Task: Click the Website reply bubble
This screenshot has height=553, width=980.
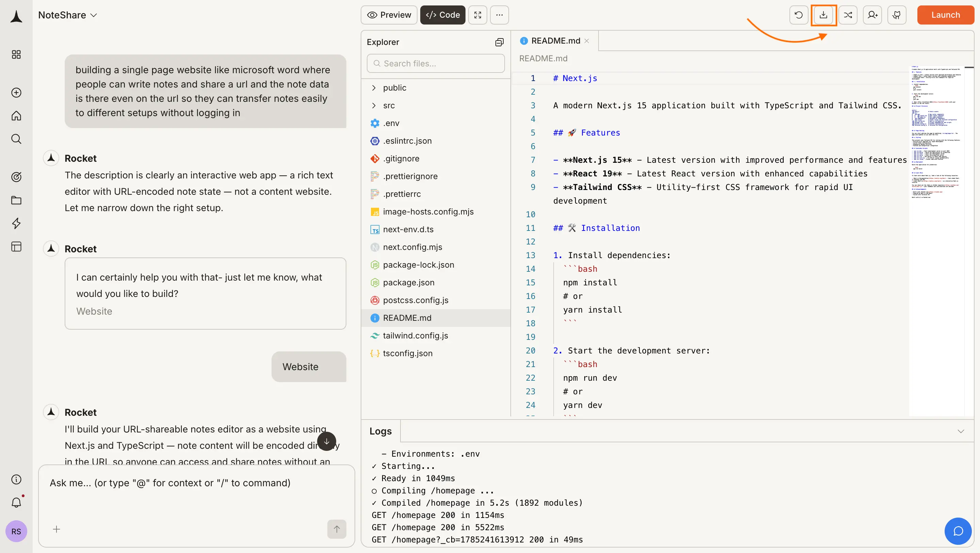Action: click(309, 366)
